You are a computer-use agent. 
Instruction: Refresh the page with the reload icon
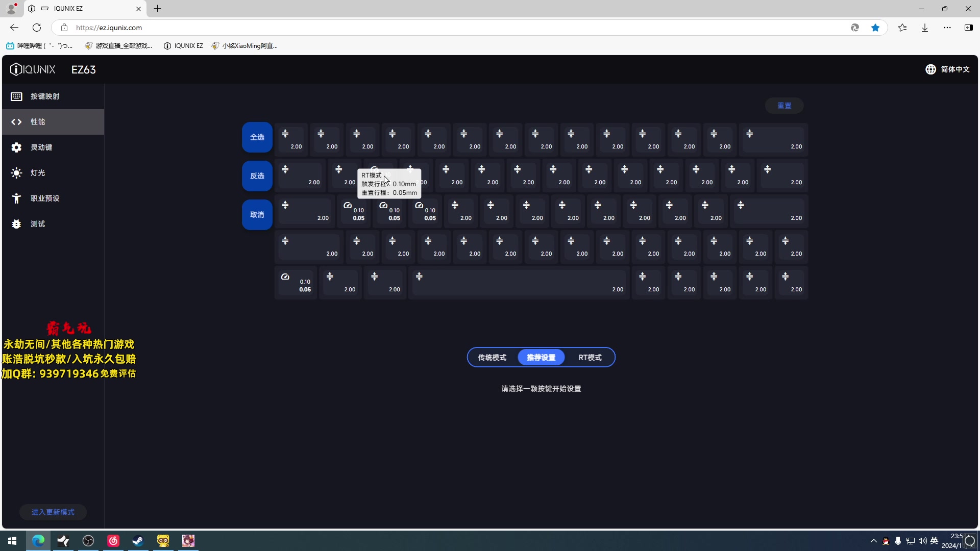(37, 28)
